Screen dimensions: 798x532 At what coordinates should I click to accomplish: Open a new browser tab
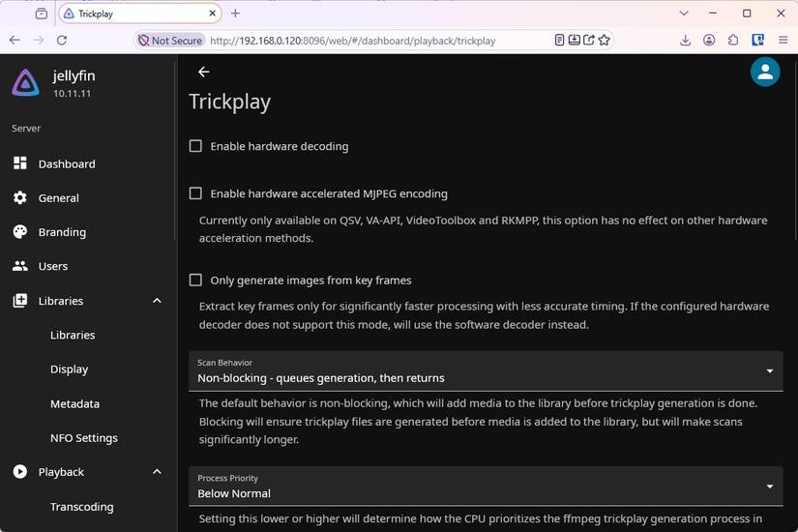(235, 14)
